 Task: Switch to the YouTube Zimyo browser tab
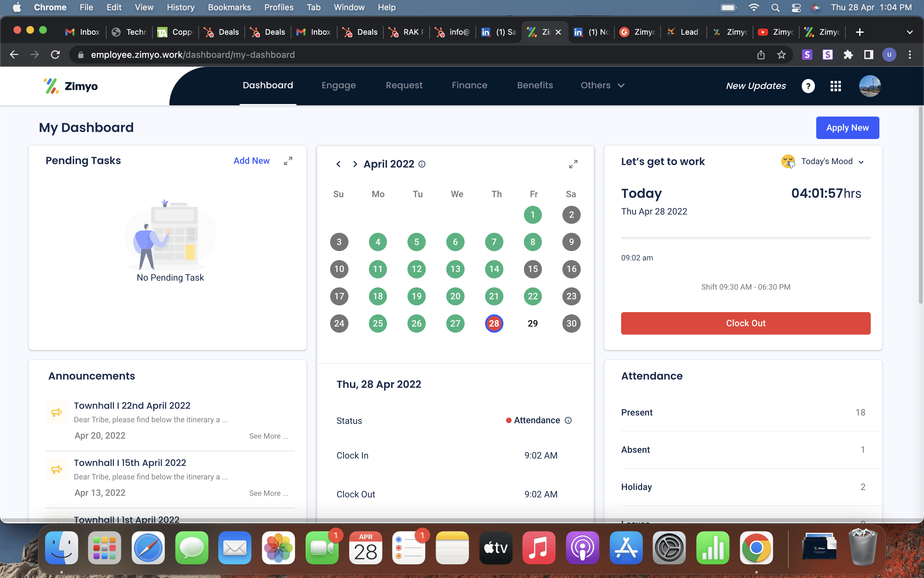(775, 32)
